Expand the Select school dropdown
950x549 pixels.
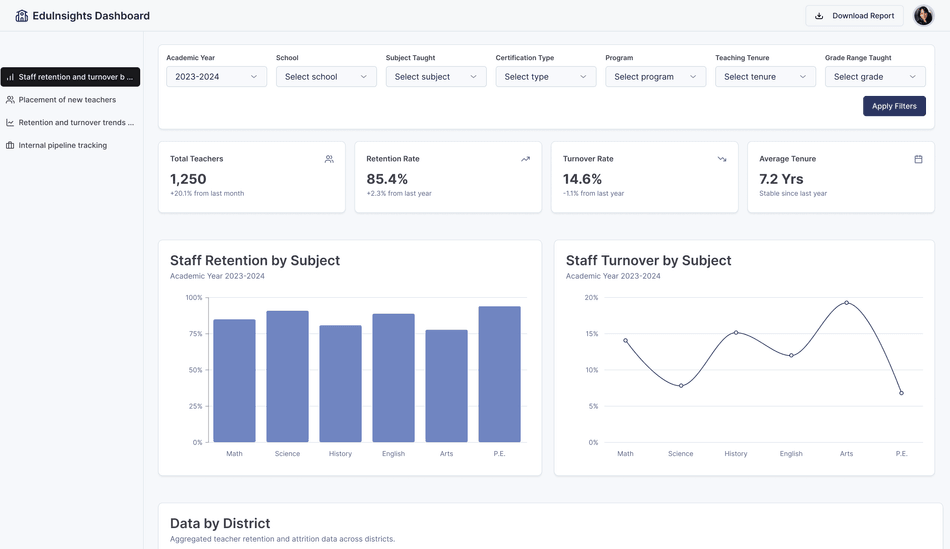(x=326, y=77)
